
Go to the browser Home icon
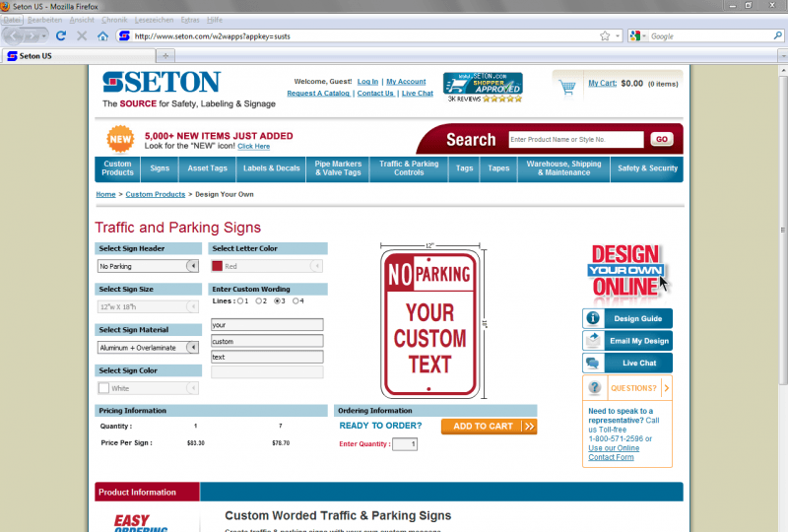point(102,36)
